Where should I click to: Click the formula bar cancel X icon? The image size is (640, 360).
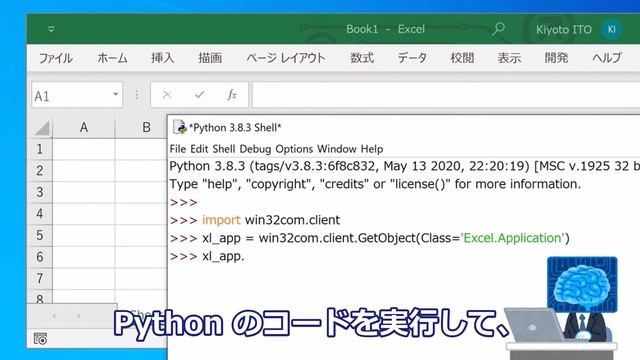tap(167, 95)
